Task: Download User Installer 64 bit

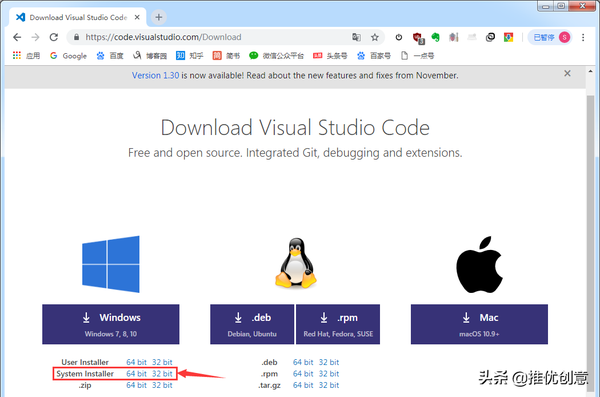Action: click(136, 362)
